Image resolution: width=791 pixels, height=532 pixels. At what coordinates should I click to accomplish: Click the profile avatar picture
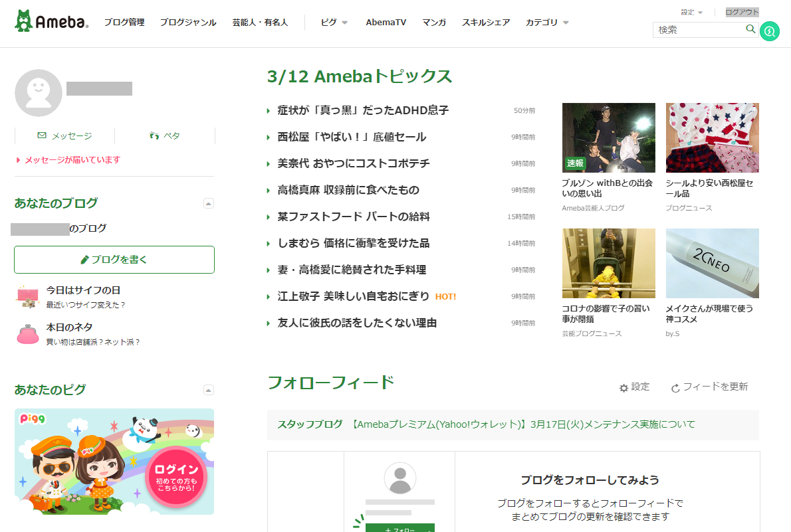[39, 93]
